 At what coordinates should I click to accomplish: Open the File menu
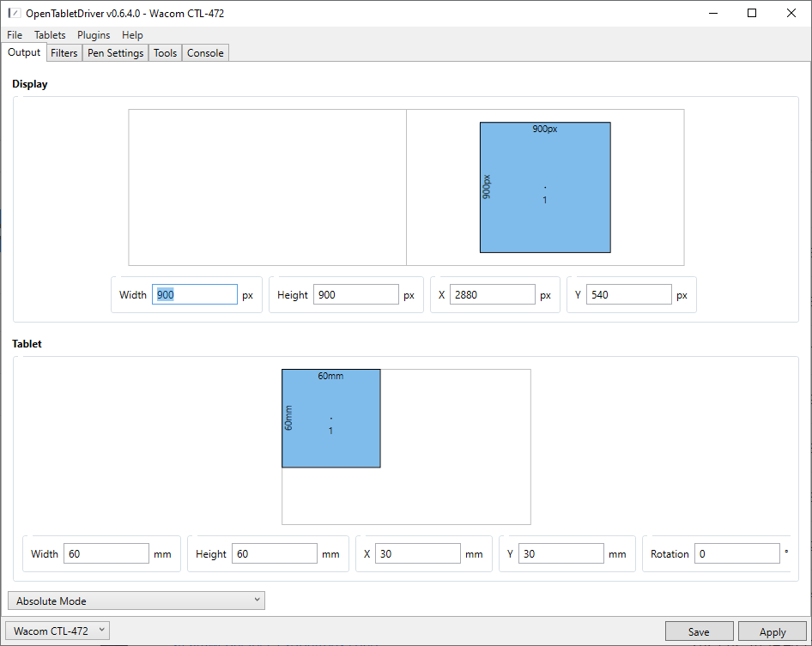click(15, 35)
